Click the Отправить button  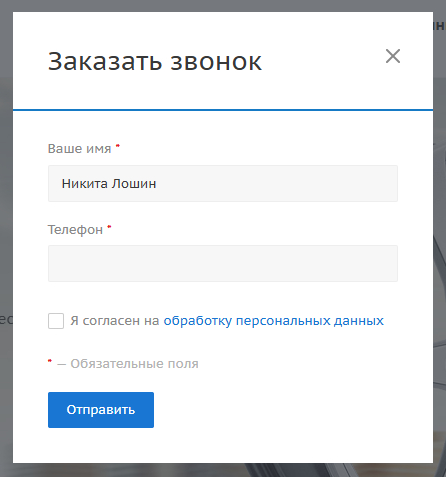(x=101, y=410)
